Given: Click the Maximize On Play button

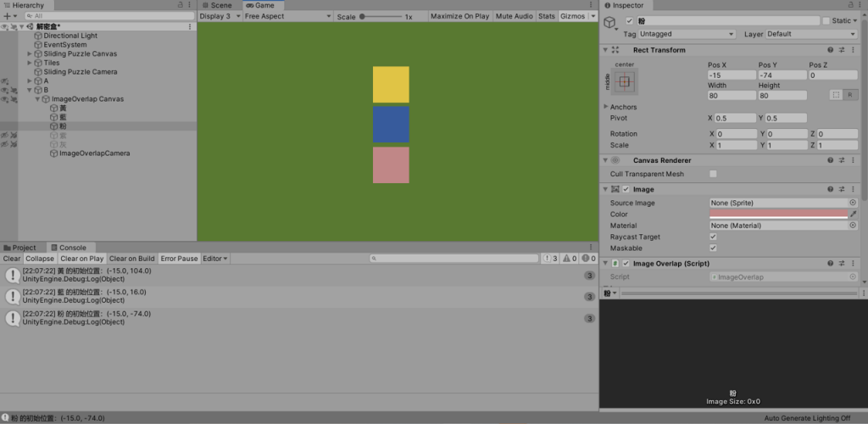Looking at the screenshot, I should [x=460, y=16].
